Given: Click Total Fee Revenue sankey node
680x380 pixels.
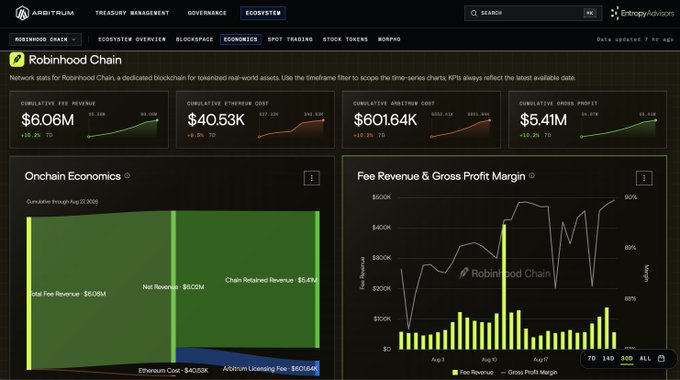Looking at the screenshot, I should (29, 294).
